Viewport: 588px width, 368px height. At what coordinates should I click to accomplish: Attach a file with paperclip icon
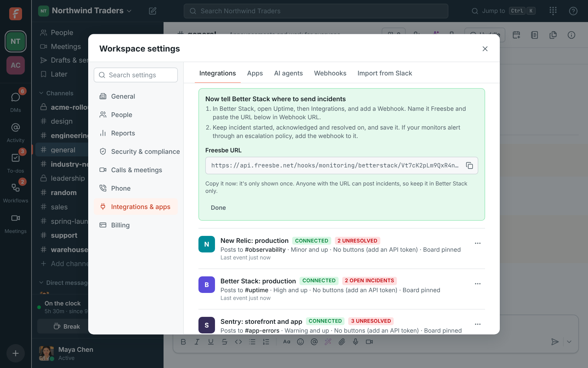click(342, 342)
